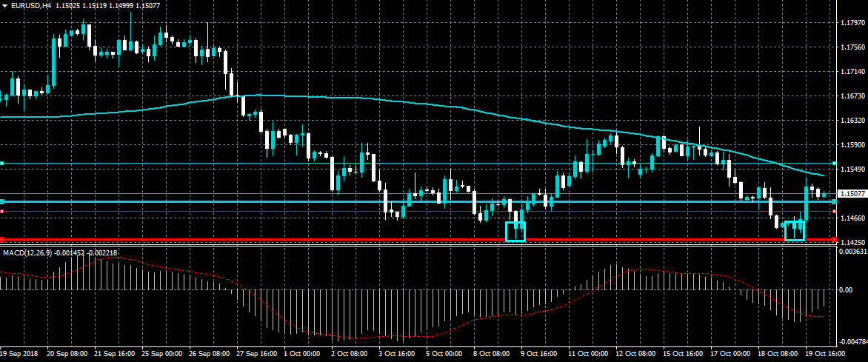Click the 1.14660 price axis label
This screenshot has height=362, width=868.
tap(852, 218)
